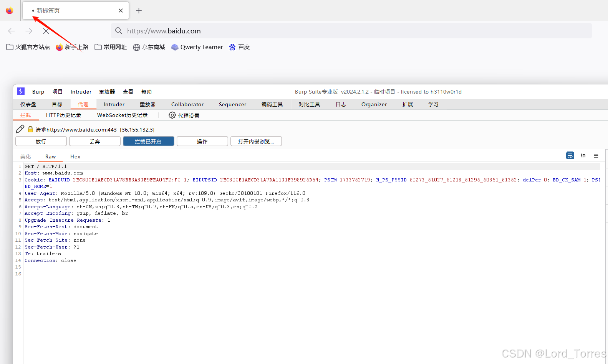Open the 项目 menu
This screenshot has width=608, height=364.
click(x=57, y=92)
